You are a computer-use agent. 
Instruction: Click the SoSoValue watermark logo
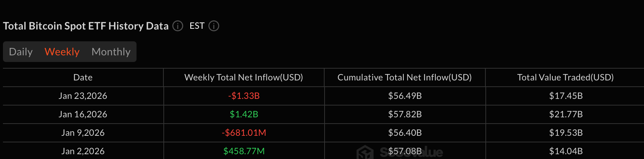pos(365,152)
